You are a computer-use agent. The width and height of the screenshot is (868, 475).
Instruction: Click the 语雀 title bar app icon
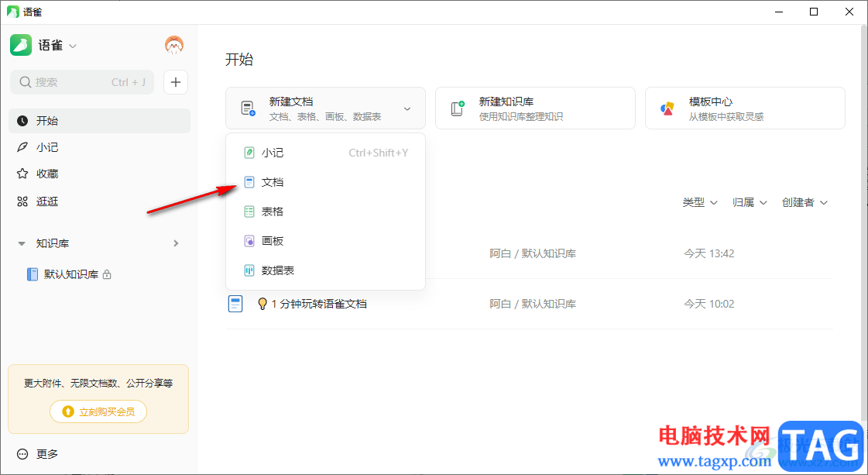tap(12, 12)
